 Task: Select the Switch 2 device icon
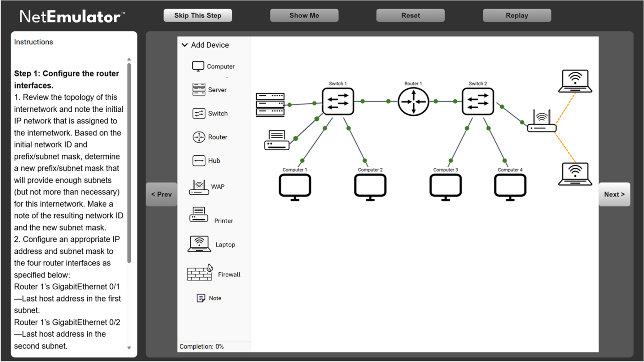(x=478, y=101)
